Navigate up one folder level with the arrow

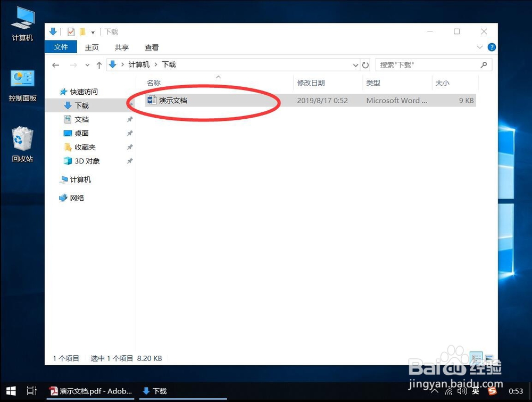(99, 64)
